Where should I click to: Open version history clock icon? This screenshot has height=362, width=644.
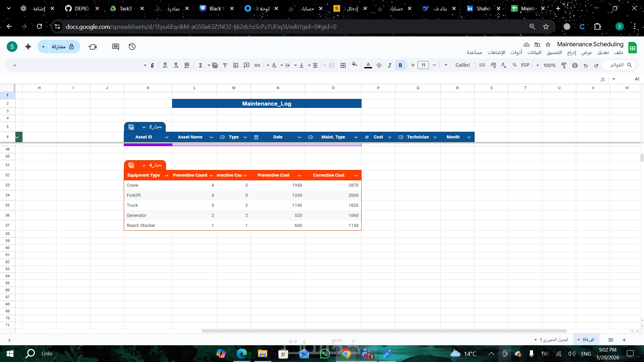(132, 47)
